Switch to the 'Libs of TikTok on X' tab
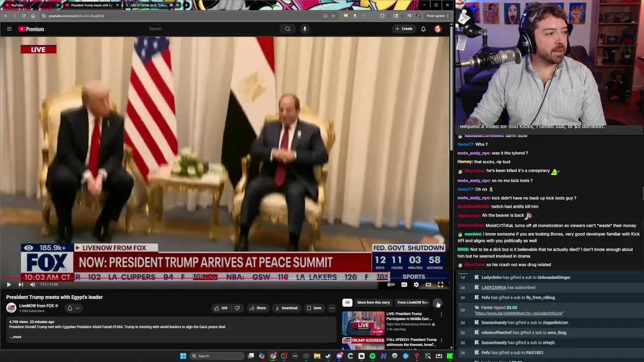The width and height of the screenshot is (644, 362). [151, 5]
